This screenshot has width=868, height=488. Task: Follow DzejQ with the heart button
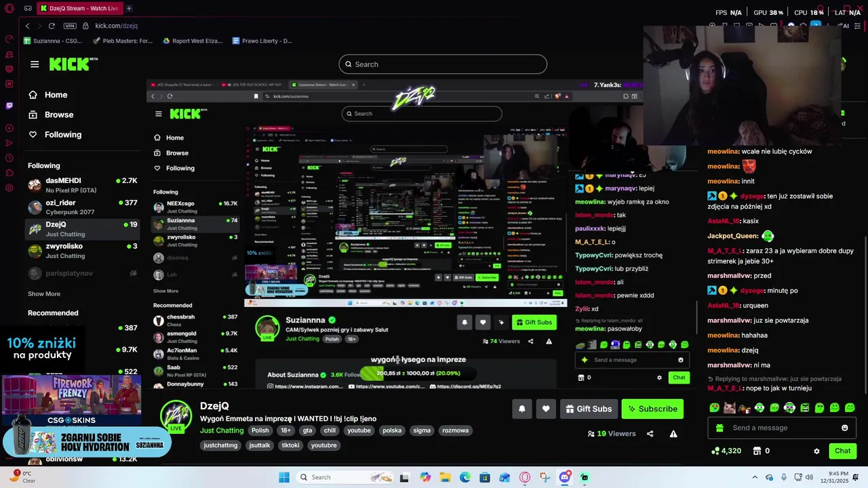tap(546, 409)
